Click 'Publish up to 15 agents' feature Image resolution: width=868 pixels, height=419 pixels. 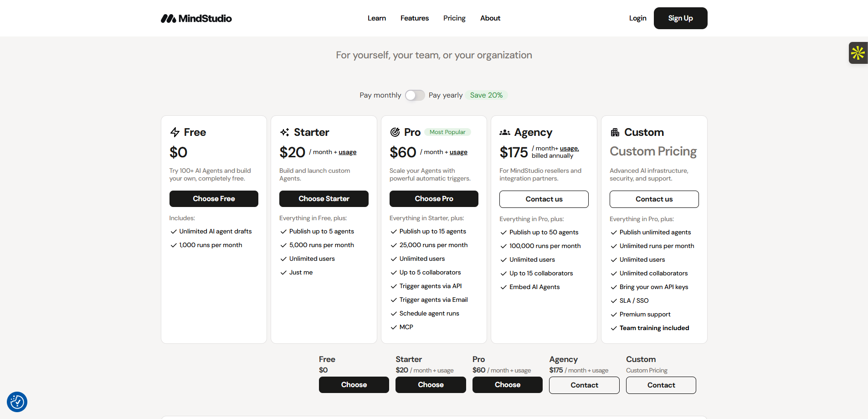433,232
